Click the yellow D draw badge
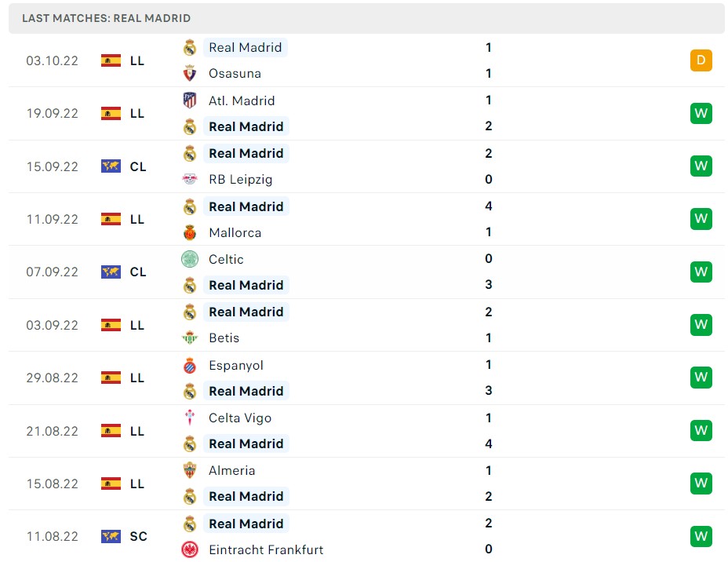Image resolution: width=728 pixels, height=562 pixels. [701, 60]
